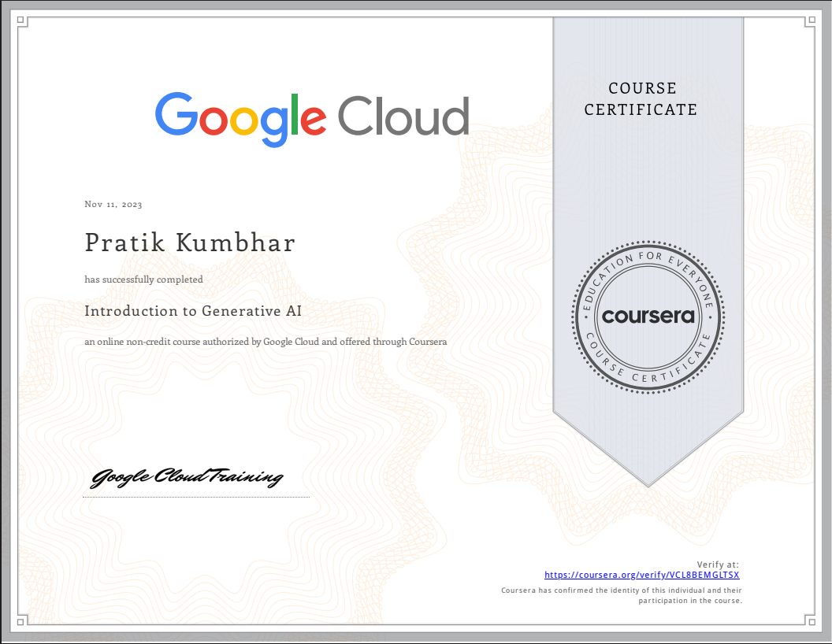
Task: Click the COURSE CERTIFICATE heading on ribbon
Action: (641, 99)
